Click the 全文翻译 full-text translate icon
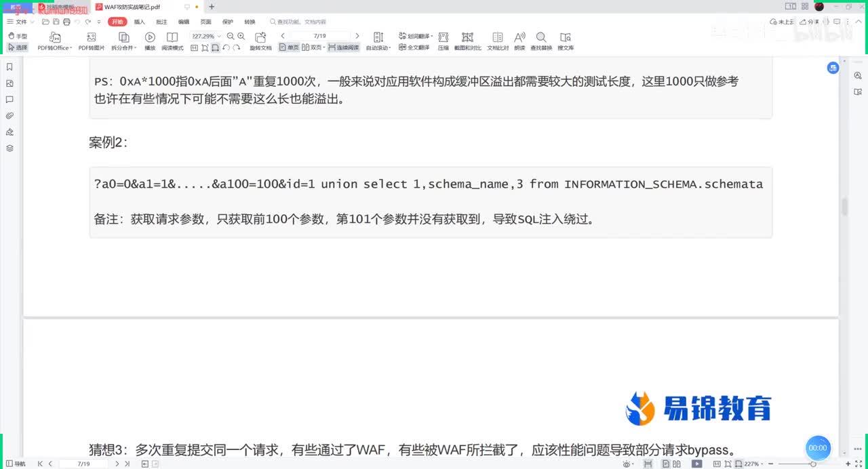Image resolution: width=868 pixels, height=469 pixels. [x=414, y=47]
